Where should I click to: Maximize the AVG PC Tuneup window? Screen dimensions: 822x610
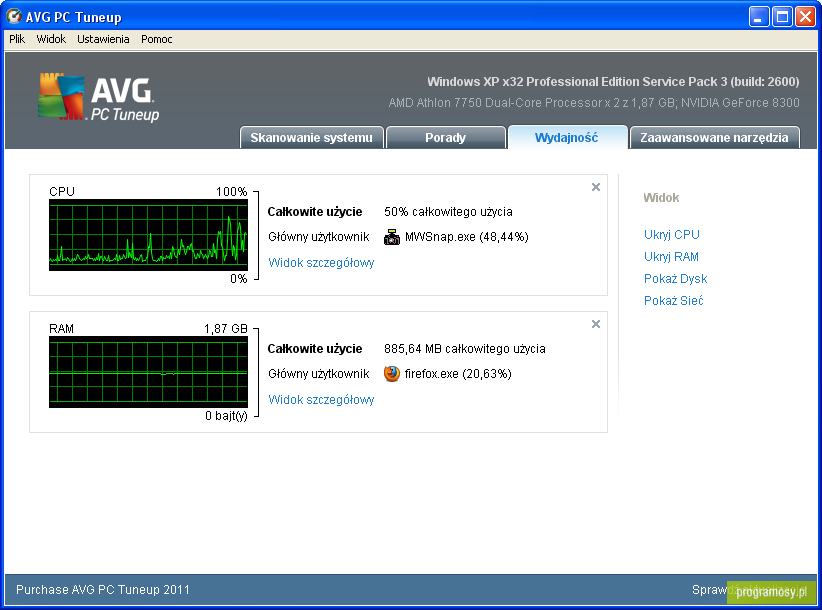[782, 17]
